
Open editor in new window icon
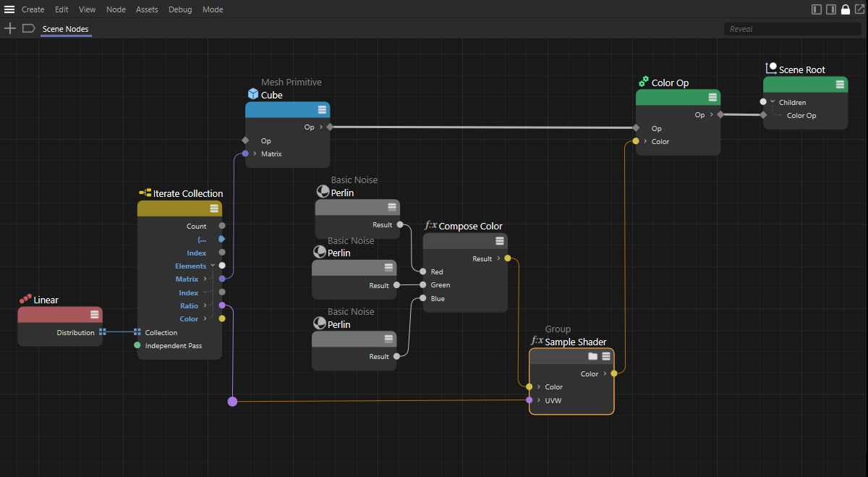coord(859,9)
